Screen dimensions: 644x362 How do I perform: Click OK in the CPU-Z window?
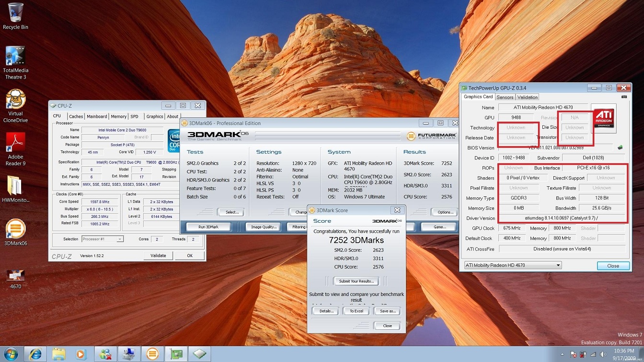pyautogui.click(x=190, y=256)
